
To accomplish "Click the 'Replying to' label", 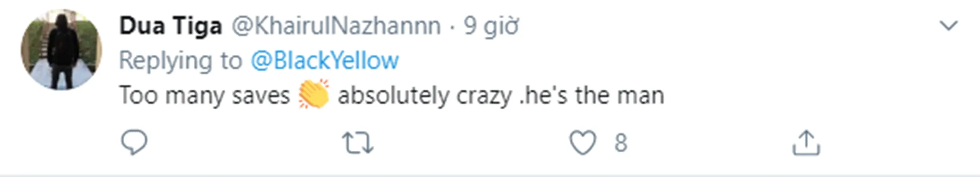I will point(180,61).
